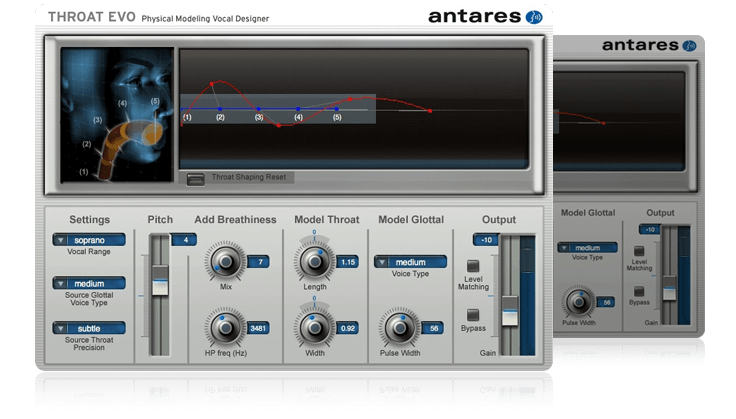
Task: Click throat graph point labeled (2)
Action: point(220,109)
